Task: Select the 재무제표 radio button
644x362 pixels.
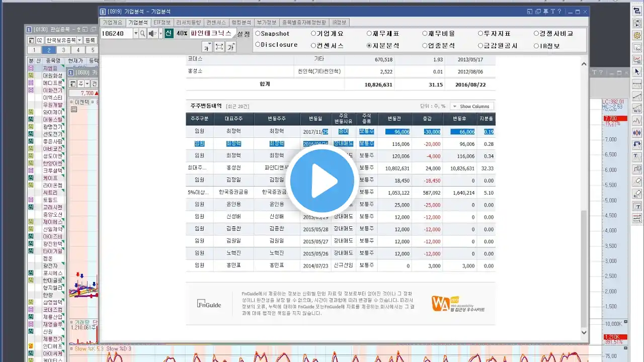Action: [x=369, y=34]
